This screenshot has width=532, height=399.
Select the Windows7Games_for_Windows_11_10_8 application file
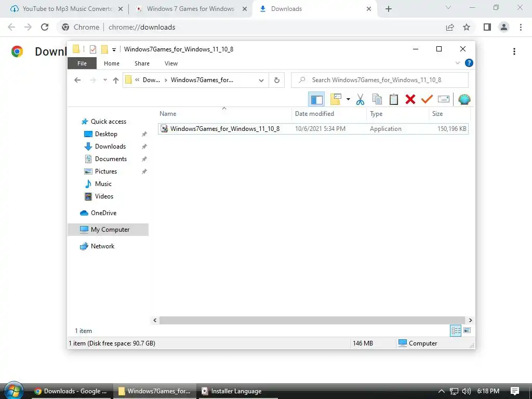pos(313,129)
